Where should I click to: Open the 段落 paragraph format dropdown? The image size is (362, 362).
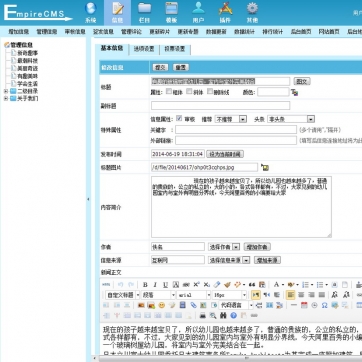(x=159, y=295)
